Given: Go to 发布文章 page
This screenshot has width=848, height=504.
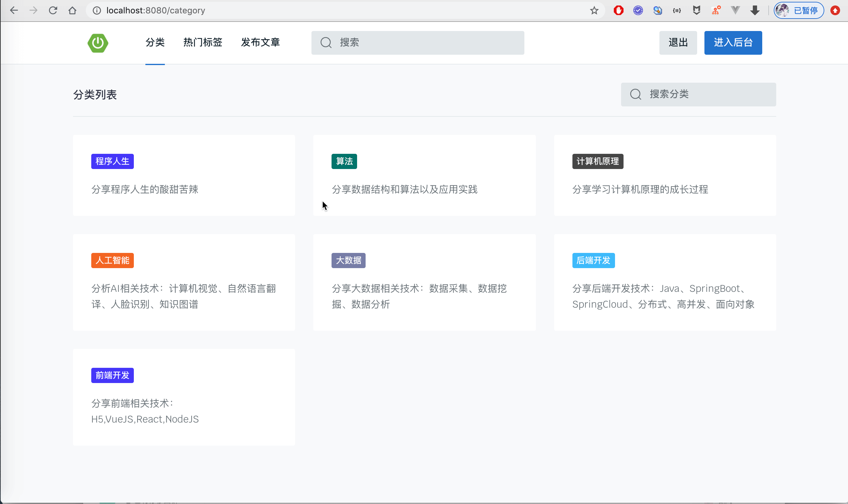Looking at the screenshot, I should 260,43.
